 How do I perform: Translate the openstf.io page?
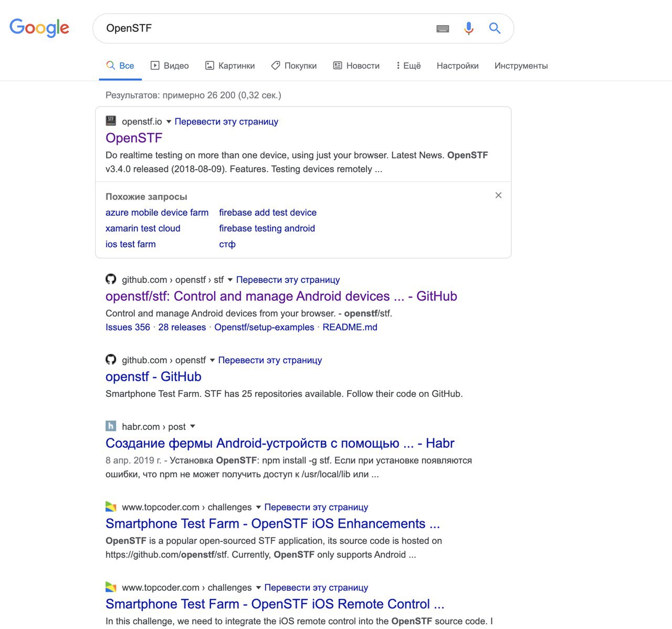(x=226, y=122)
